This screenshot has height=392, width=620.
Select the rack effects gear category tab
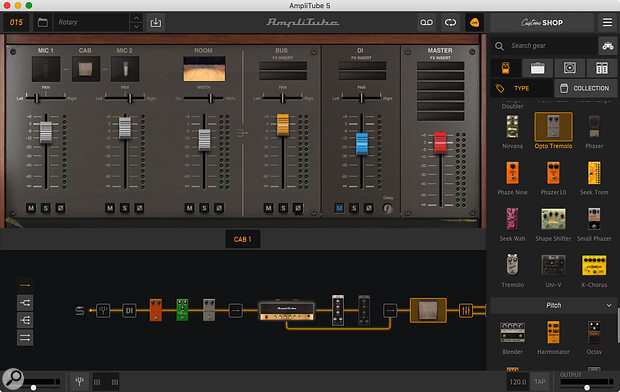click(x=602, y=68)
